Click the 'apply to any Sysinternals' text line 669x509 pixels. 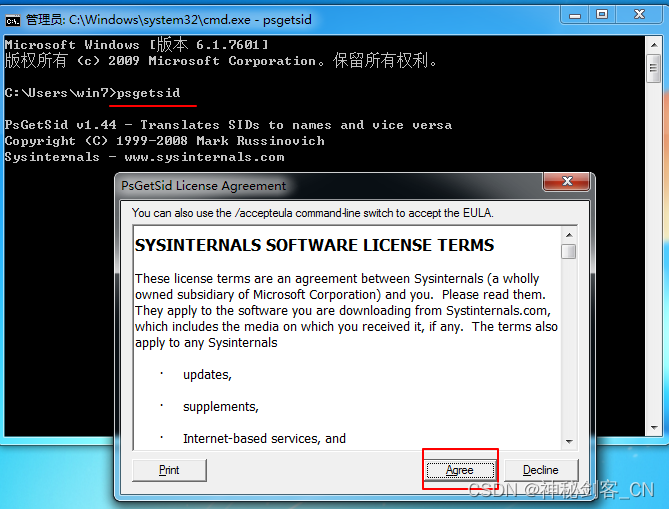[x=206, y=343]
